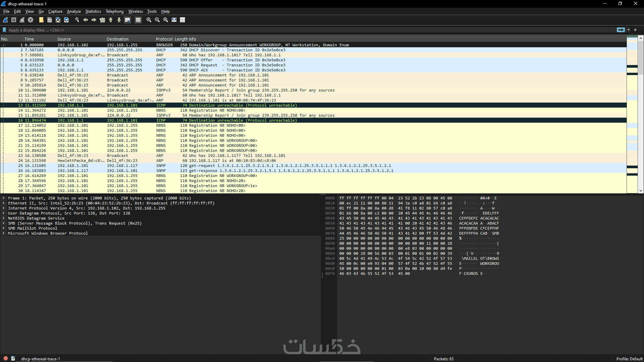This screenshot has height=362, width=644.
Task: Click the find packet magnifier icon
Action: pos(77,20)
